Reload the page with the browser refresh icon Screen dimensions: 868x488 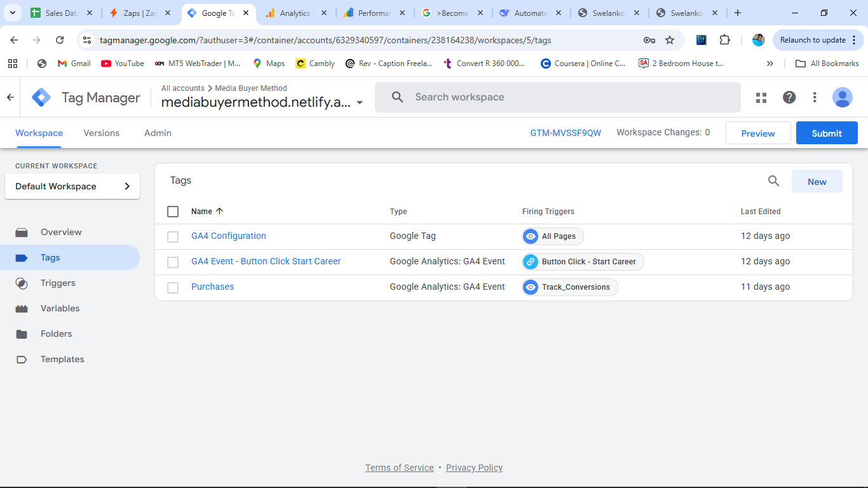(60, 40)
